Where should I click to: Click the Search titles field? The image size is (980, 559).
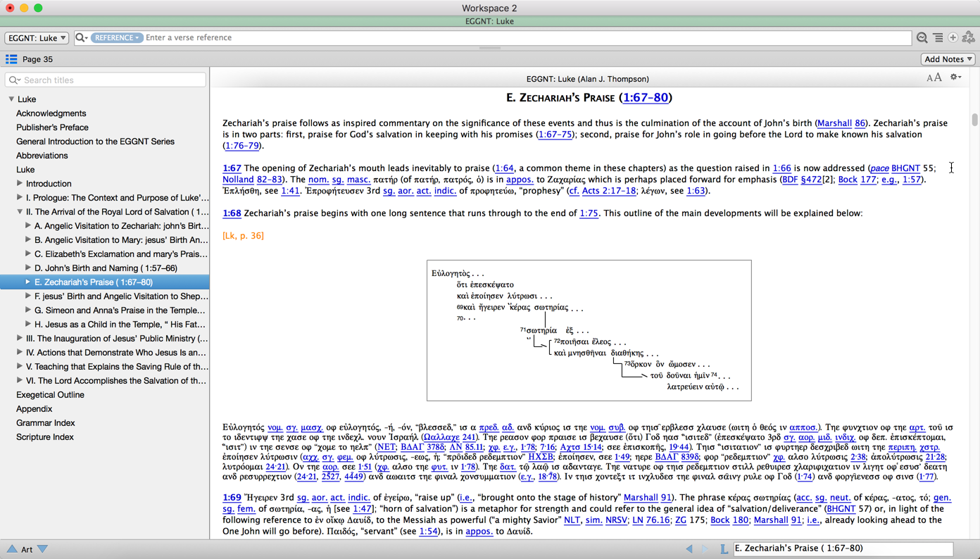click(106, 80)
